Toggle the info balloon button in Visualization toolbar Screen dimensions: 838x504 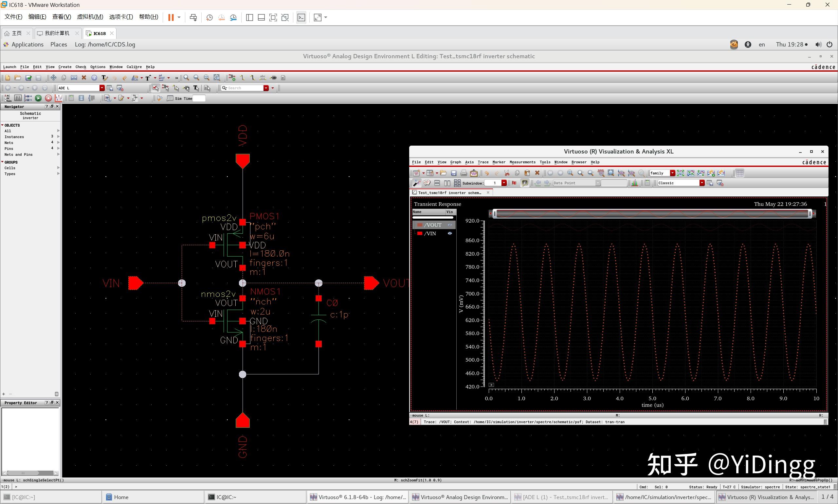525,183
